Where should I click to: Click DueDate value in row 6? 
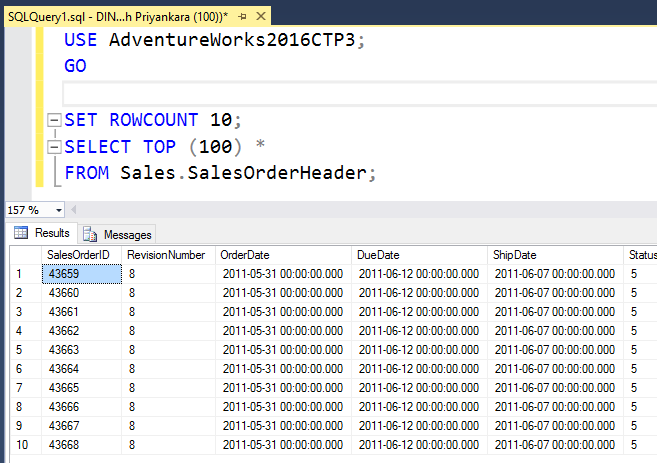point(419,369)
